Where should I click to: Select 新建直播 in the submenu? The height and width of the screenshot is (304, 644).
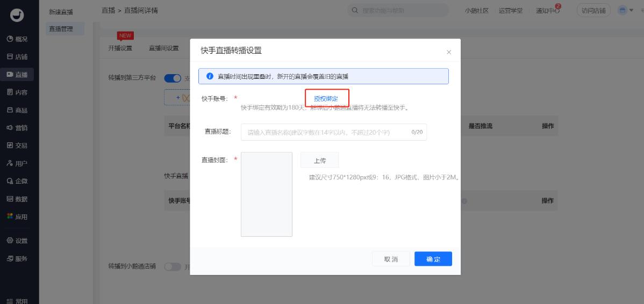pyautogui.click(x=61, y=12)
